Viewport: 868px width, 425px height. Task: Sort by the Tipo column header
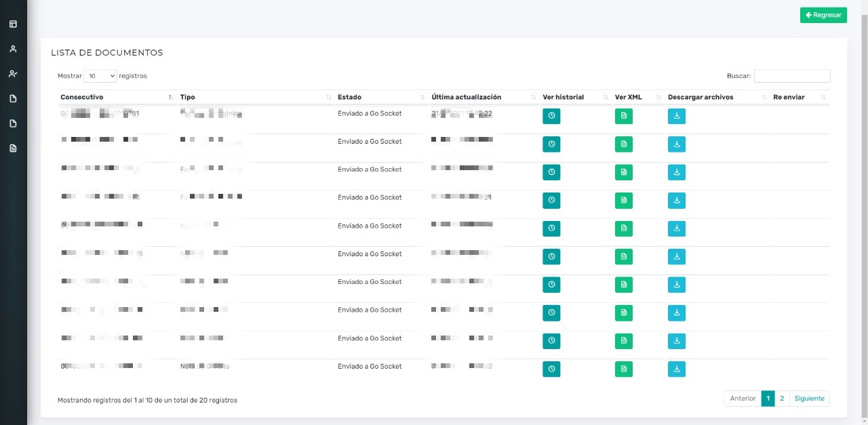(256, 98)
